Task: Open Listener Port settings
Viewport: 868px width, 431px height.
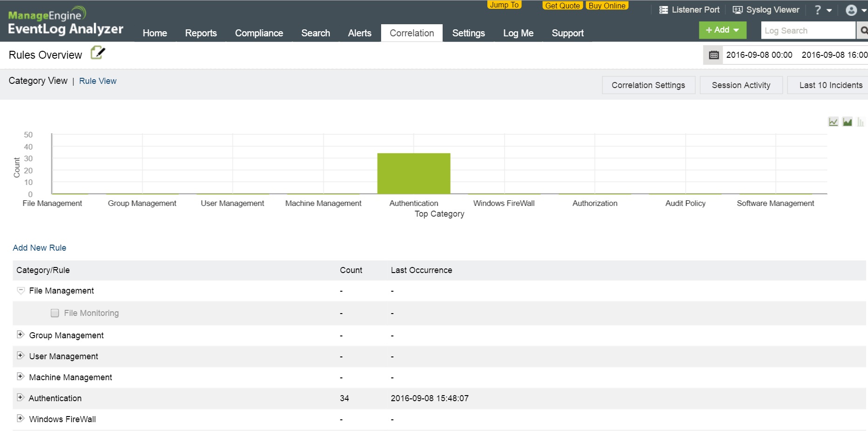Action: (x=689, y=10)
